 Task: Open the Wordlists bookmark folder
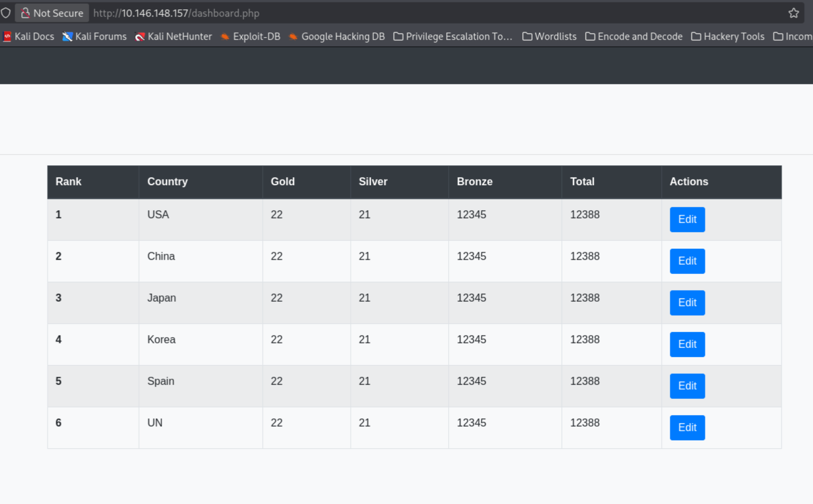click(x=549, y=37)
